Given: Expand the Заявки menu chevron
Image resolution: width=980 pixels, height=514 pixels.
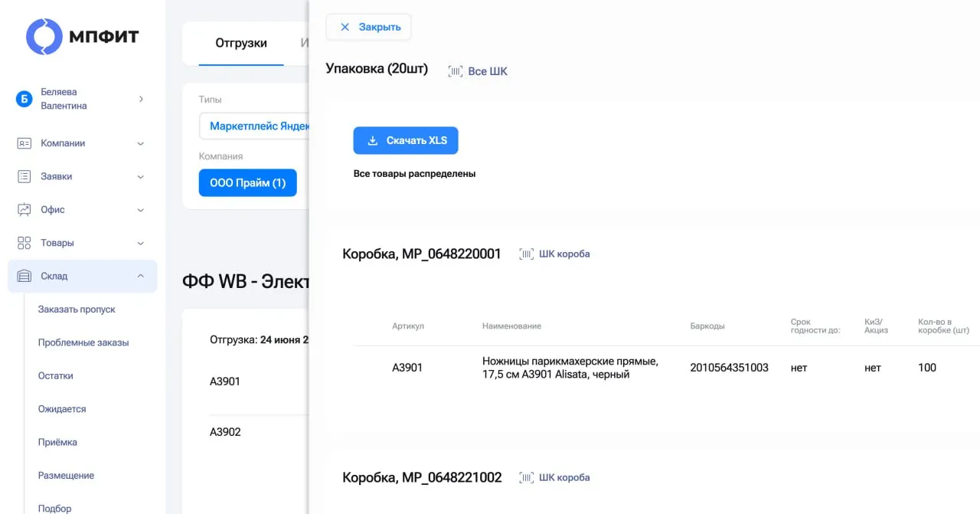Looking at the screenshot, I should (140, 176).
